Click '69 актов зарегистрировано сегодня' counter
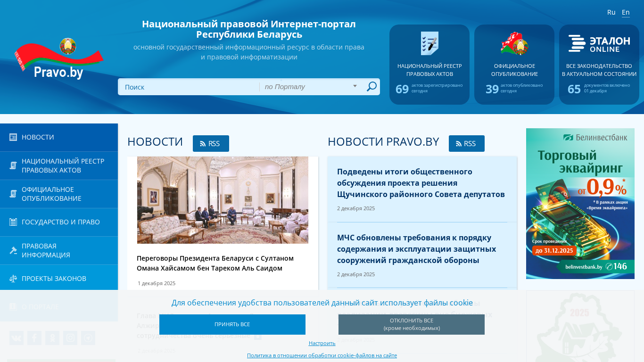 click(429, 89)
